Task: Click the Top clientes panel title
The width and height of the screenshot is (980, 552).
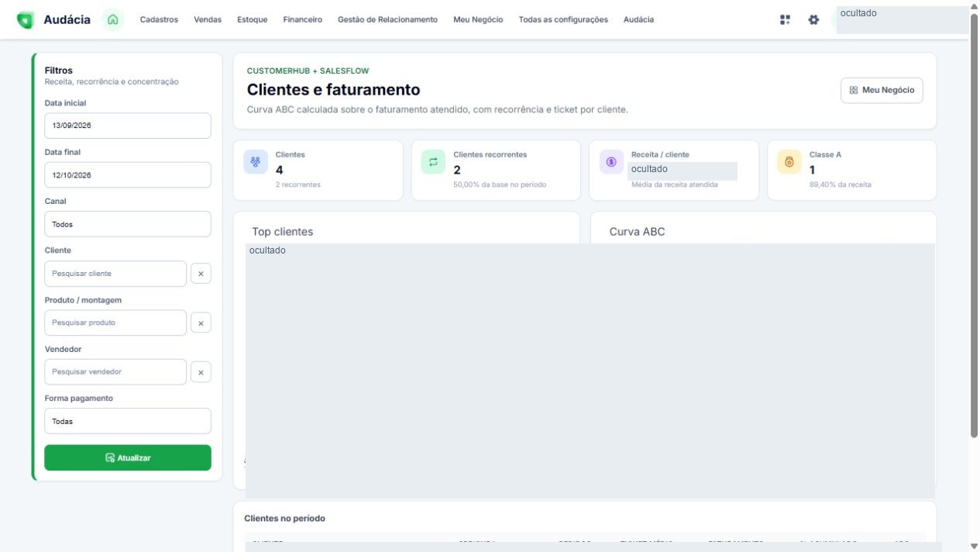Action: (x=283, y=232)
